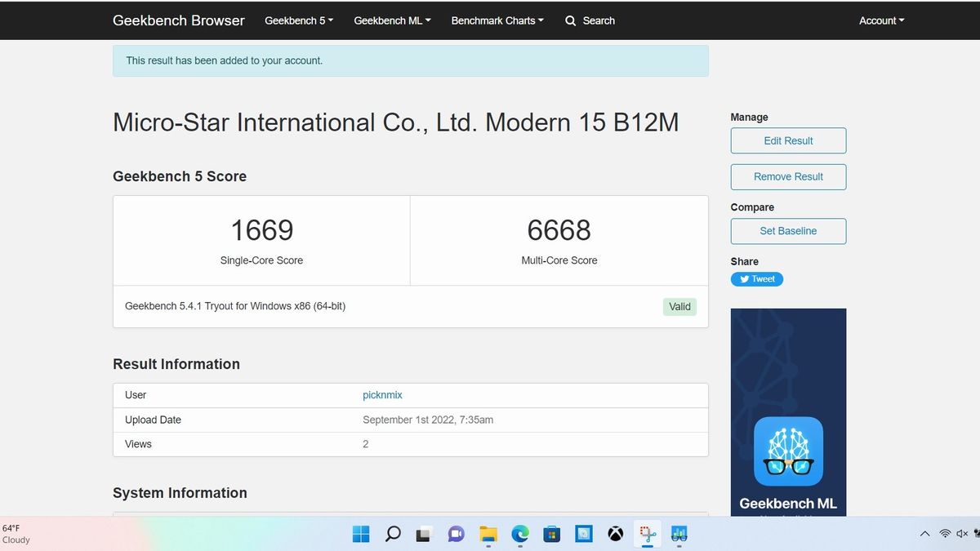
Task: Click the Edit Result button
Action: 788,140
